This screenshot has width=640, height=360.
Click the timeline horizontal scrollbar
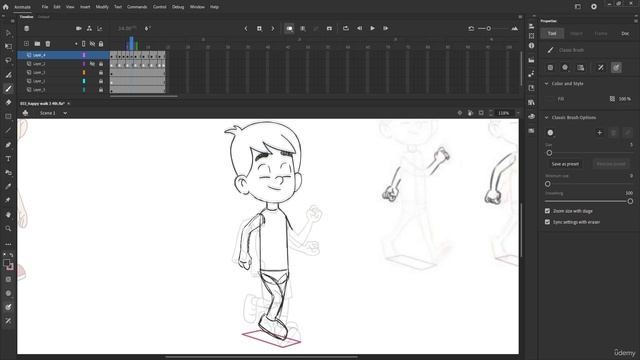(x=144, y=96)
